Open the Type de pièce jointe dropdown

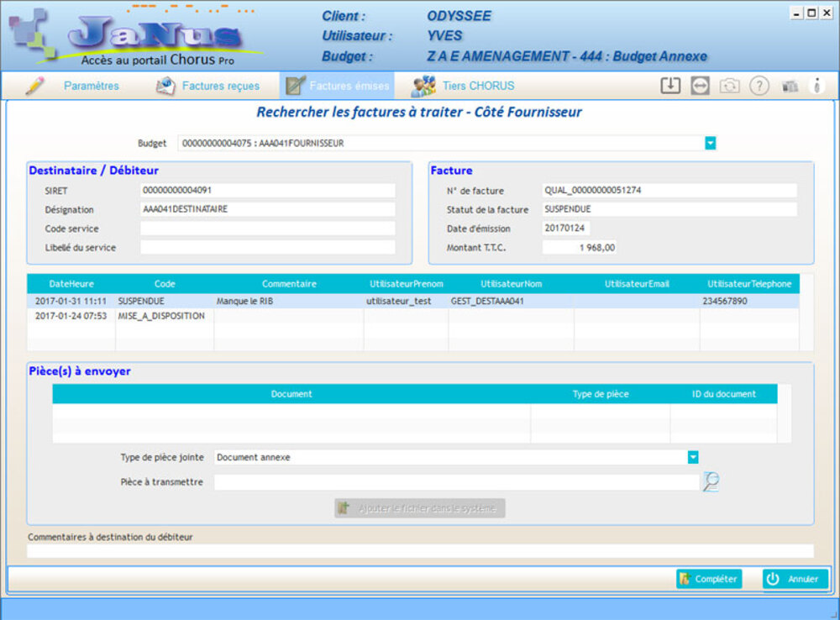coord(693,457)
